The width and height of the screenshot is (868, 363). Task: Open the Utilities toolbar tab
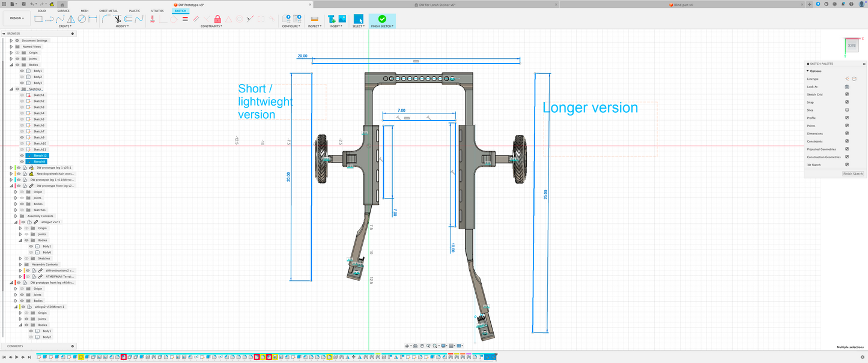pos(157,11)
